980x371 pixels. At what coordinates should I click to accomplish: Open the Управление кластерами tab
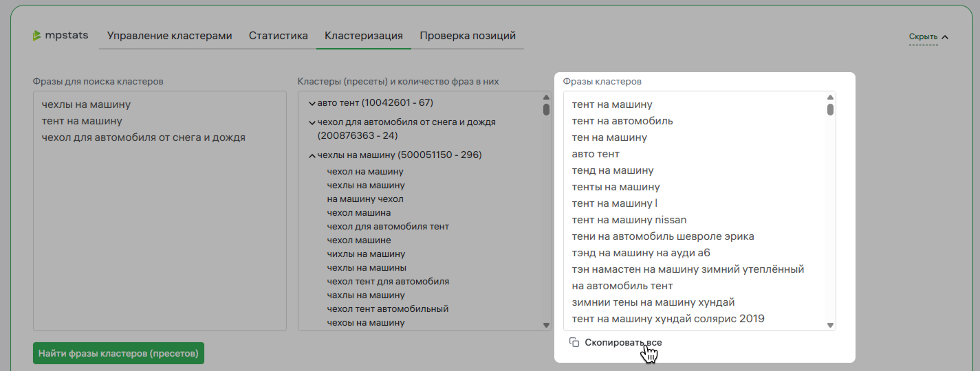point(169,36)
